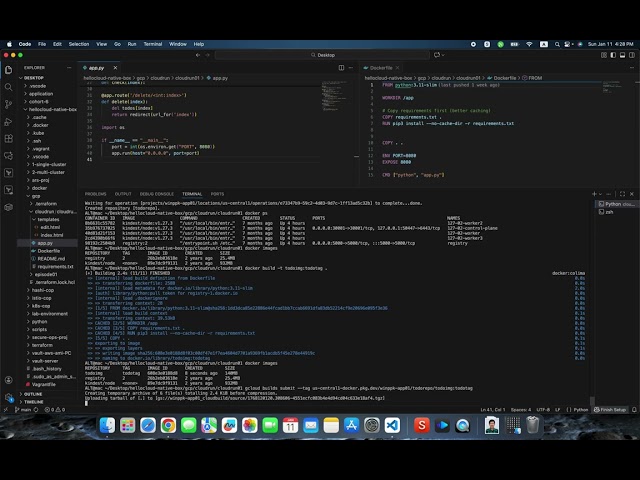Expand the terraform folder
This screenshot has width=640, height=480.
42,345
